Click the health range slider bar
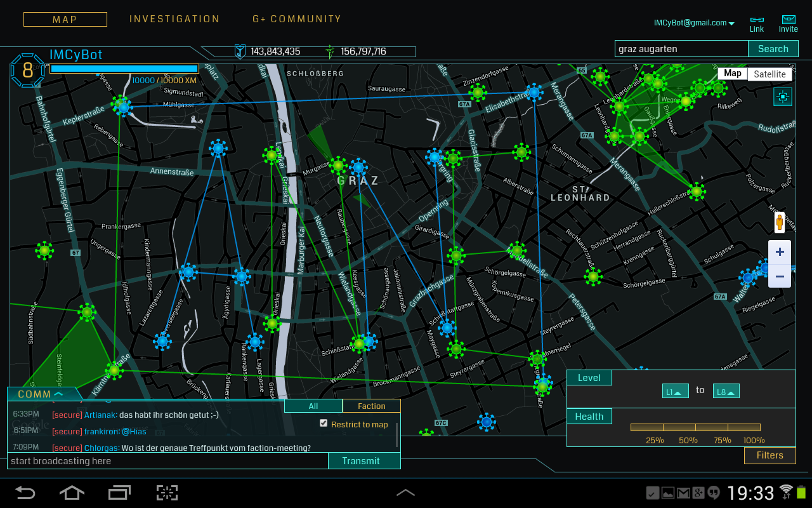Image resolution: width=812 pixels, height=508 pixels. click(x=695, y=427)
